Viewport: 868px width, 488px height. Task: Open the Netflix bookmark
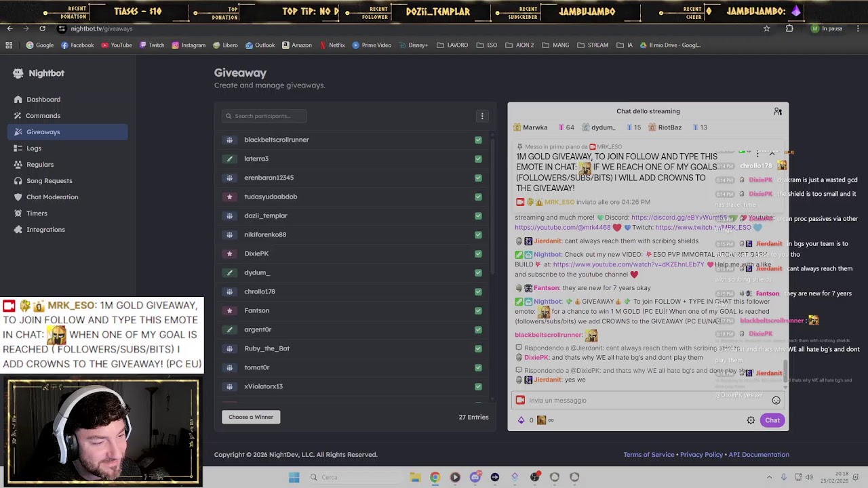click(x=332, y=45)
